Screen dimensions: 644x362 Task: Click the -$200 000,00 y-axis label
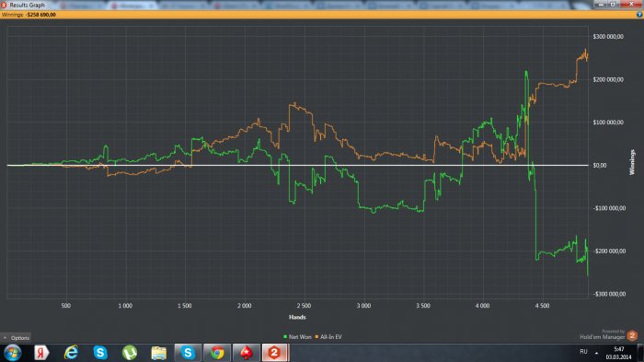pyautogui.click(x=609, y=251)
